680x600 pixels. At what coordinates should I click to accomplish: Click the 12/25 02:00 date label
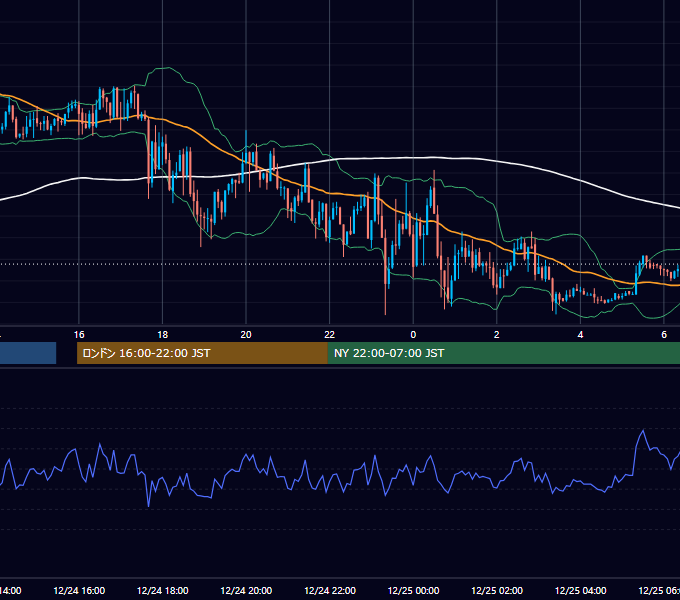click(x=497, y=590)
